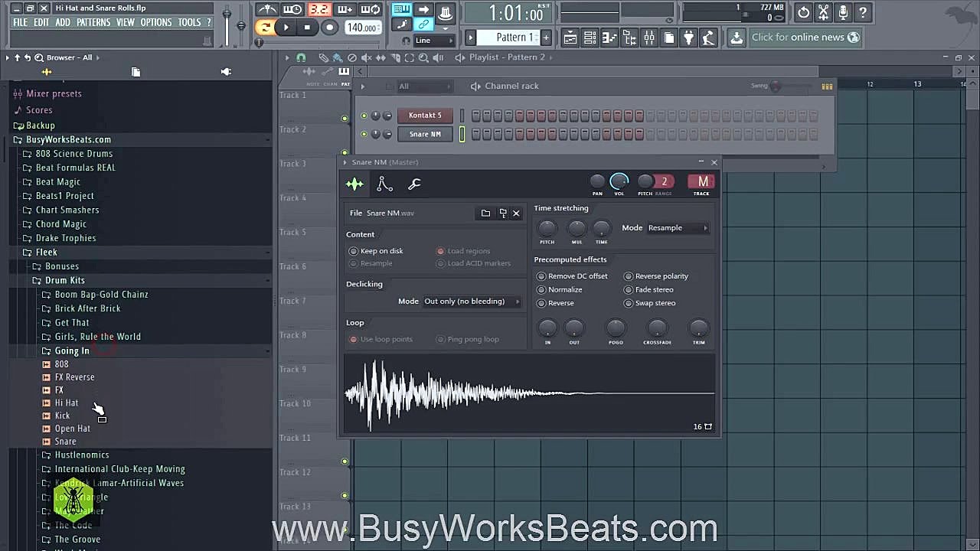Click for online news bar
The width and height of the screenshot is (980, 551).
[x=805, y=37]
